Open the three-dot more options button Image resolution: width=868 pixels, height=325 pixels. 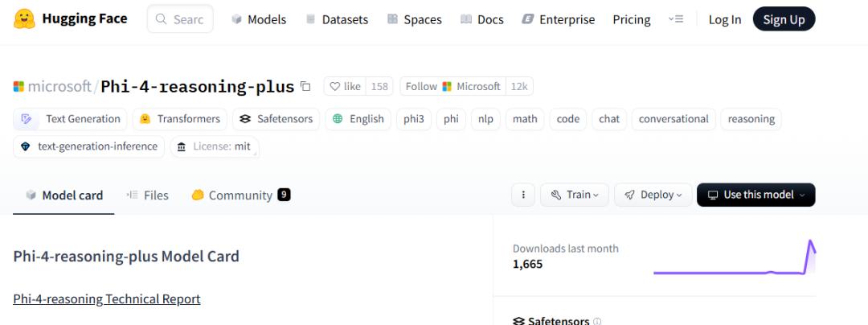click(x=523, y=195)
